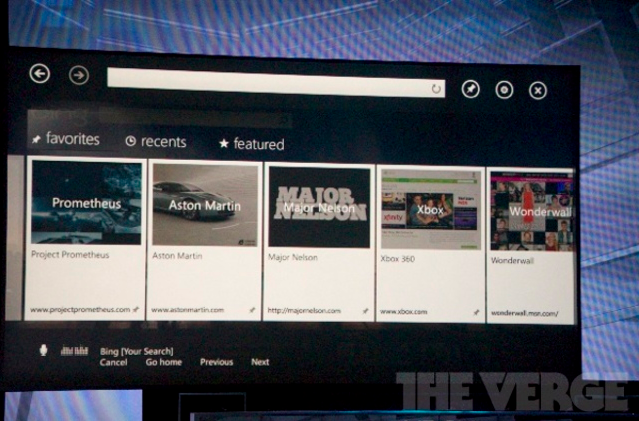Click the address bar input field

[x=276, y=83]
